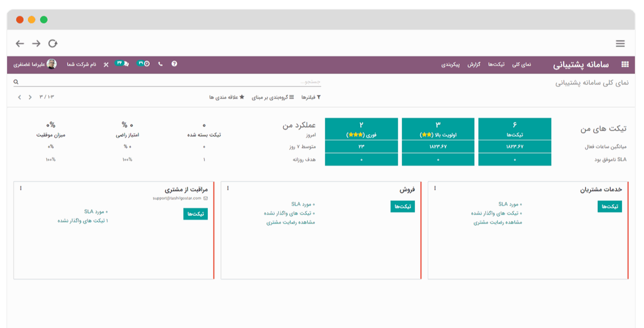The image size is (644, 328).
Task: Open the گروه‌بندی بر مبنای dropdown
Action: (272, 97)
